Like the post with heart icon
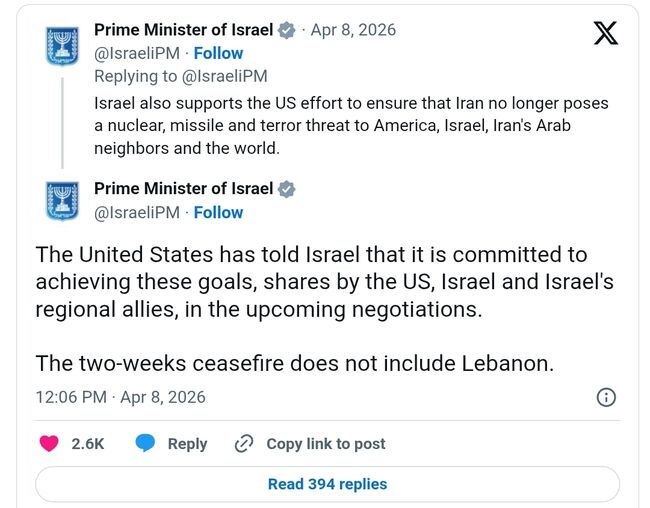This screenshot has width=650, height=508. tap(48, 444)
